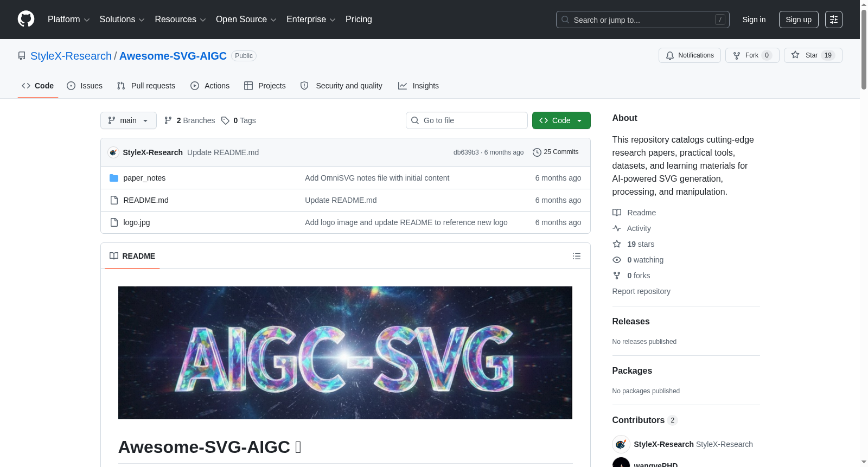This screenshot has height=467, width=868.
Task: Open the GitHub homepage logo
Action: click(x=26, y=19)
